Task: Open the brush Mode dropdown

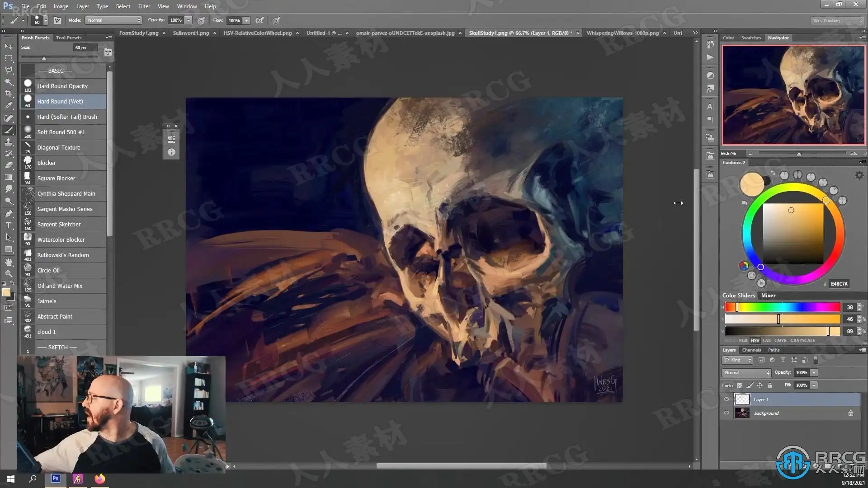Action: [x=113, y=20]
